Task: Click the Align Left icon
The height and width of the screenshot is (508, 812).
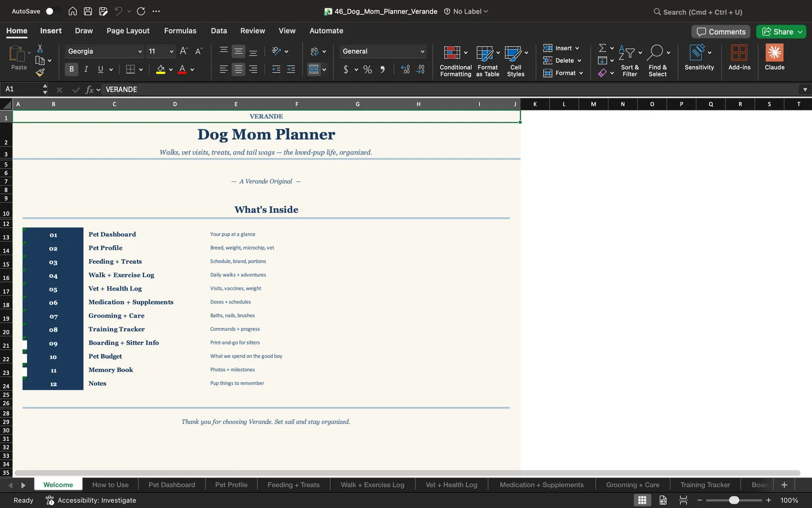Action: point(223,69)
